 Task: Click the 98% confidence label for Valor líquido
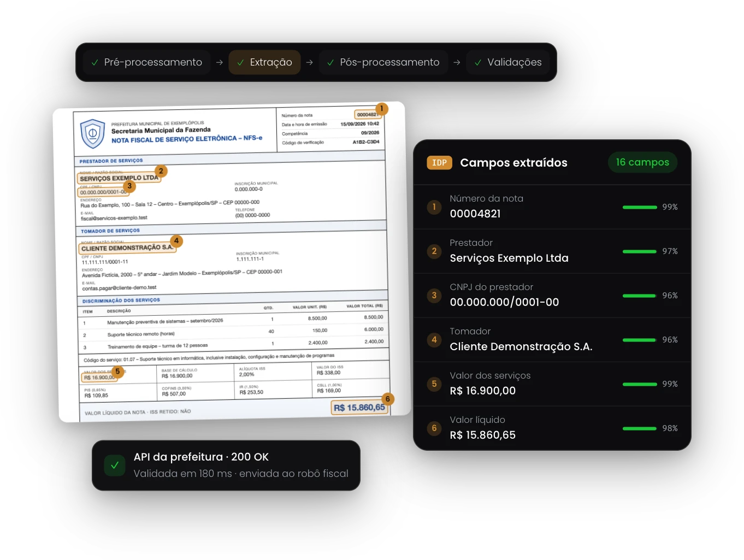point(670,428)
